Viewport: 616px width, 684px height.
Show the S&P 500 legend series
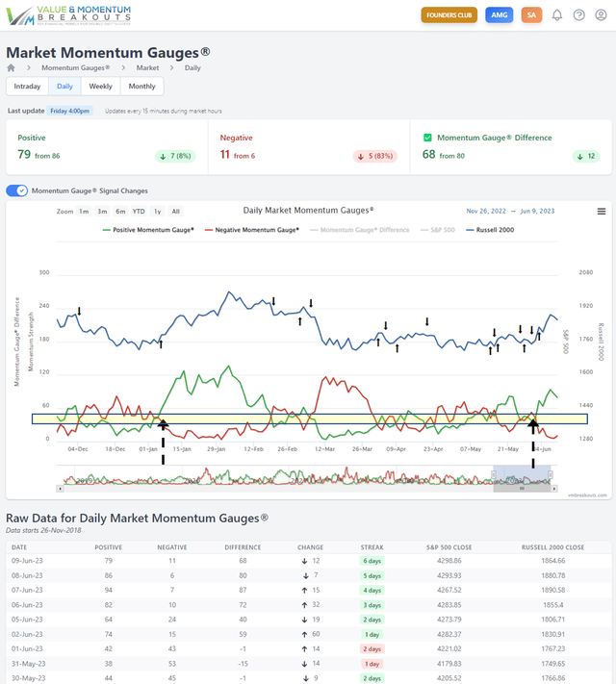437,230
